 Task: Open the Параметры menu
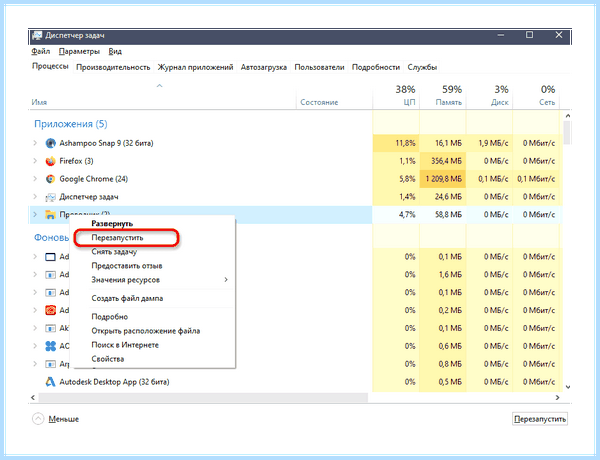(79, 51)
